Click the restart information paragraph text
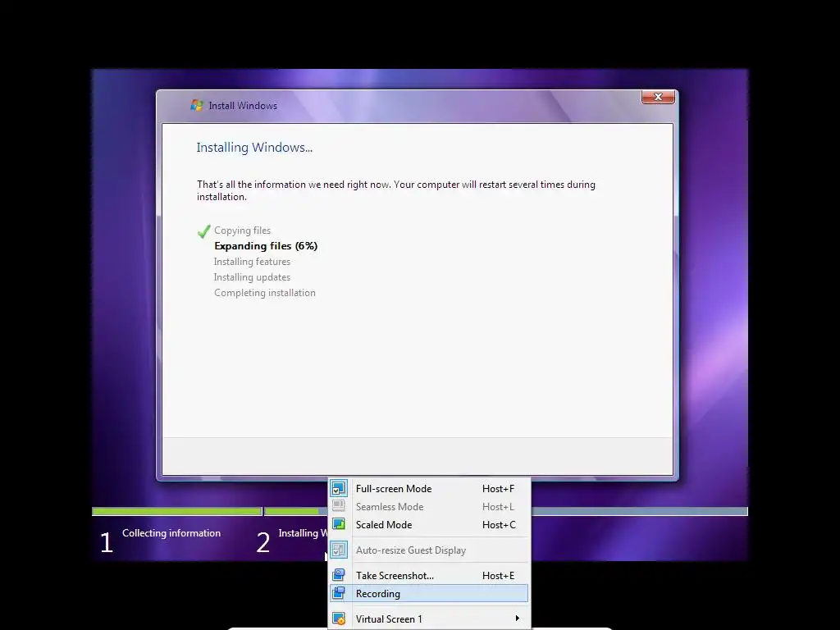 point(396,190)
